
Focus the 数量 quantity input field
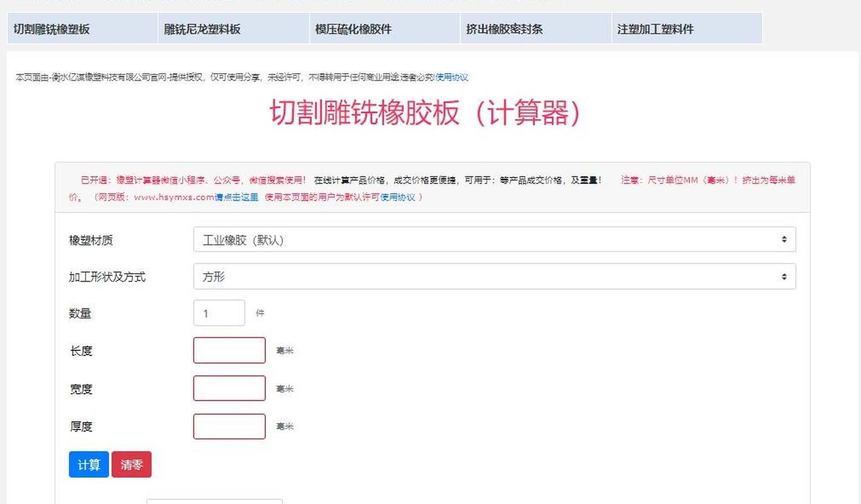(x=219, y=313)
